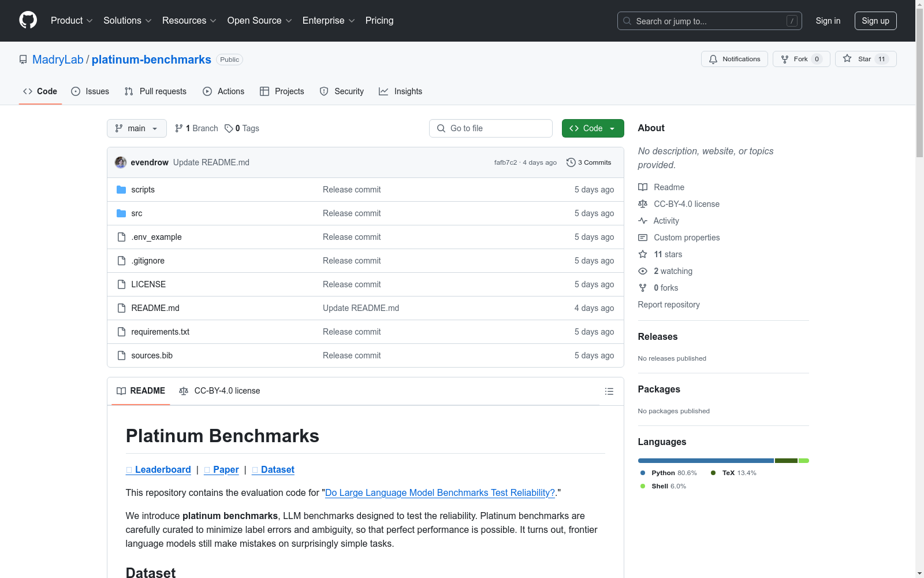Fork the repository with the Fork button
The image size is (924, 578).
tap(802, 59)
